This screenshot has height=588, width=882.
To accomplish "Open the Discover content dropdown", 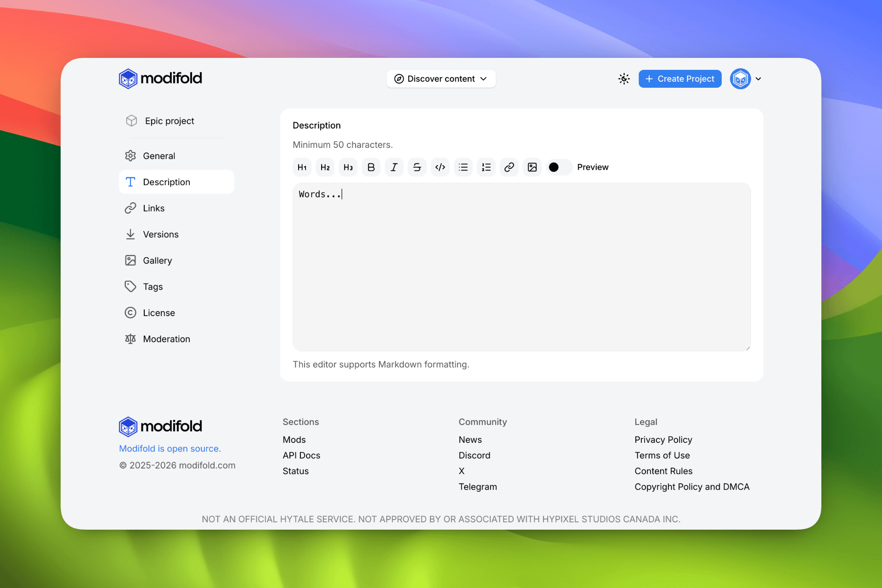I will [441, 79].
